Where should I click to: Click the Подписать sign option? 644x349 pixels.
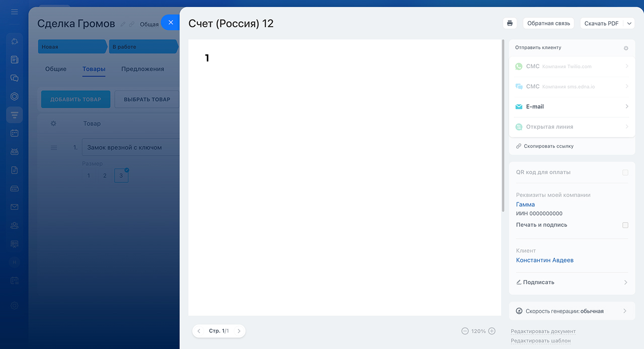point(538,283)
